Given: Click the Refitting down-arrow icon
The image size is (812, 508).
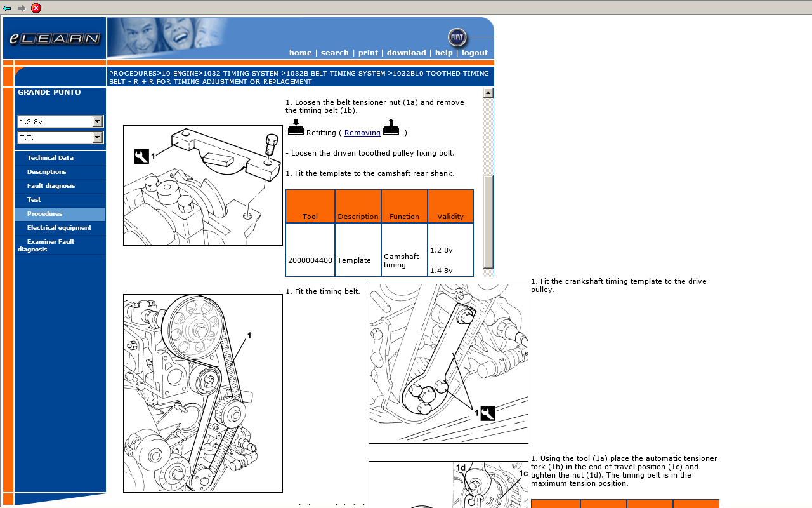Looking at the screenshot, I should tap(296, 127).
